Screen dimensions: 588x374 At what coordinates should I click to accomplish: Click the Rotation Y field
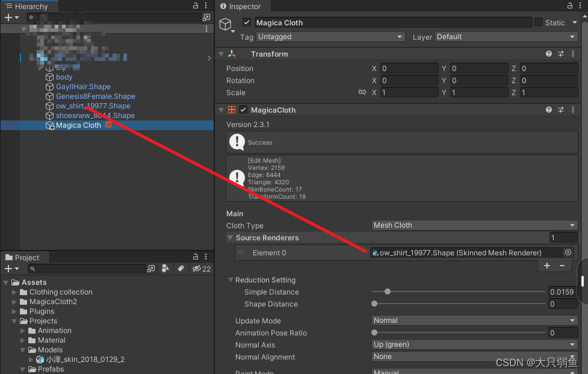point(479,81)
